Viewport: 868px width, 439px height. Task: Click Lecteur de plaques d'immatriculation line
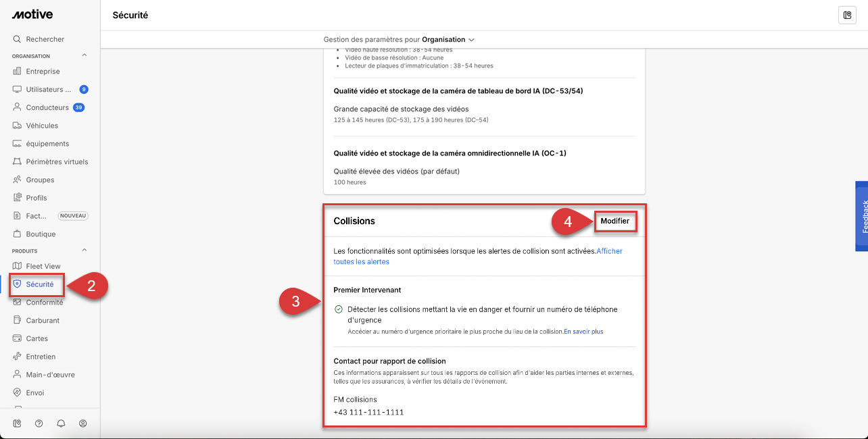[419, 66]
